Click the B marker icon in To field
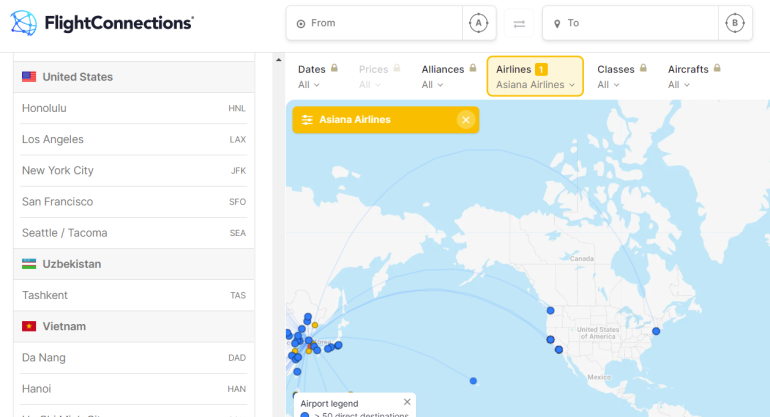This screenshot has height=417, width=770. [735, 23]
